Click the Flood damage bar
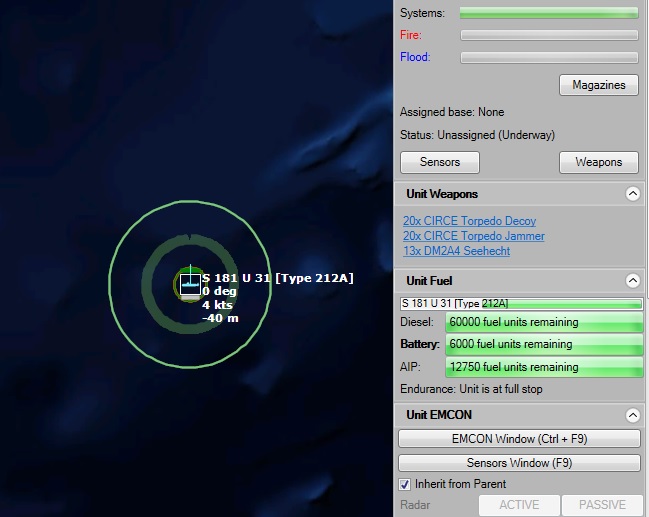649x517 pixels. point(549,57)
